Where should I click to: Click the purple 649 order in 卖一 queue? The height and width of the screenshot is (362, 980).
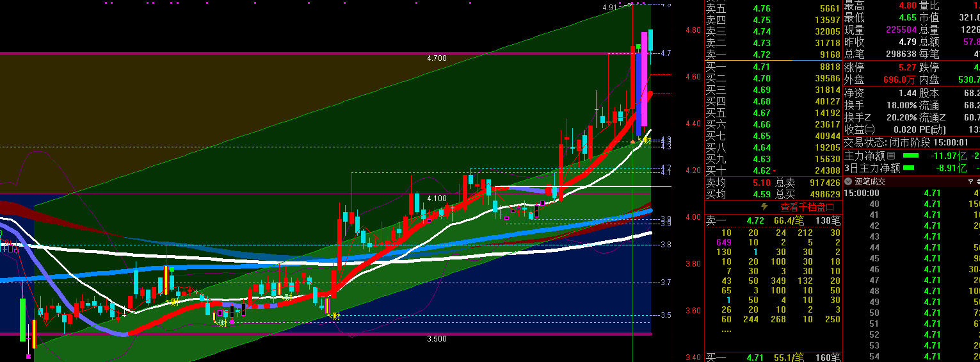tap(724, 242)
